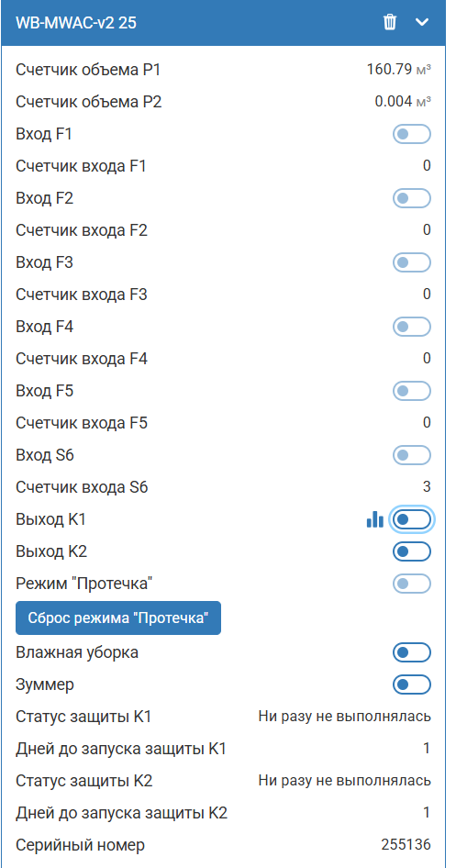Screen dimensions: 456x868
Task: Collapse the WB-MWAC-v2 25 panel with the chevron
Action: tap(422, 22)
